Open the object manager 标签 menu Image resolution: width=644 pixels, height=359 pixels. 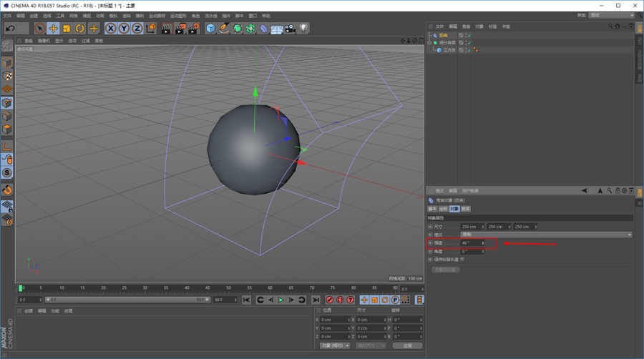(x=492, y=26)
